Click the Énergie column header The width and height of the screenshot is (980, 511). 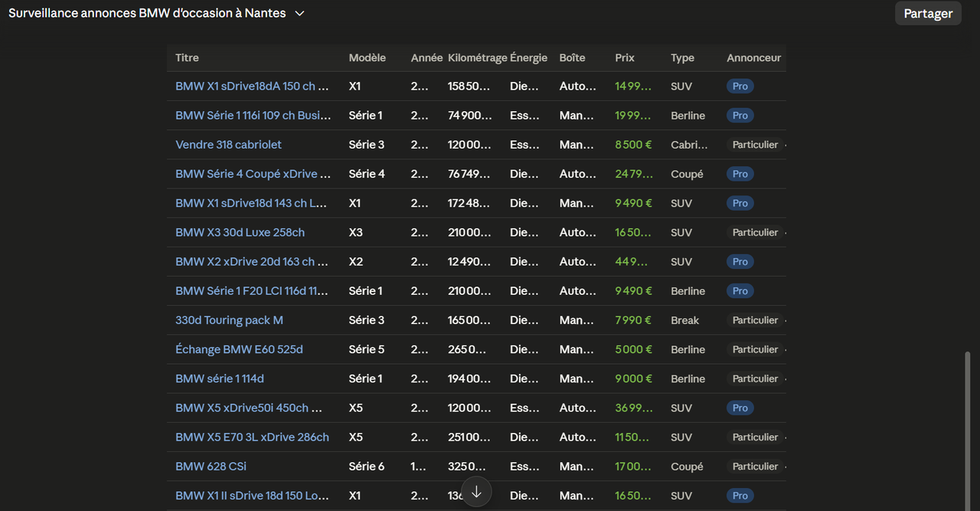(x=529, y=57)
